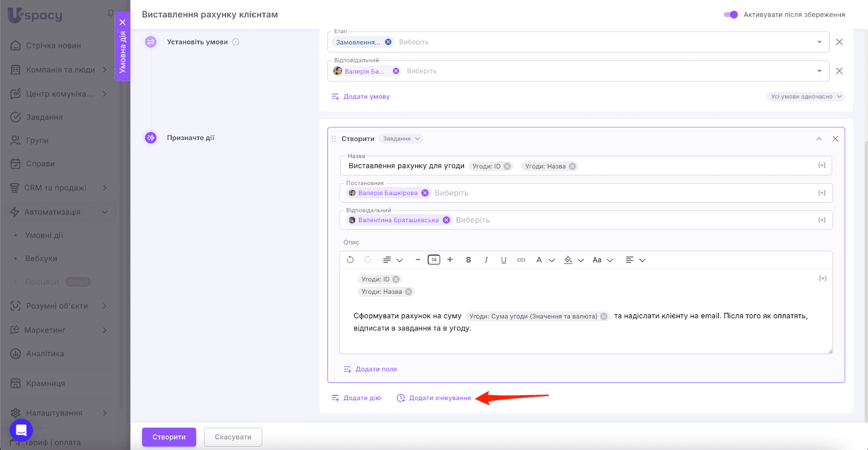This screenshot has width=868, height=450.
Task: Click the purple Створити button
Action: 169,437
